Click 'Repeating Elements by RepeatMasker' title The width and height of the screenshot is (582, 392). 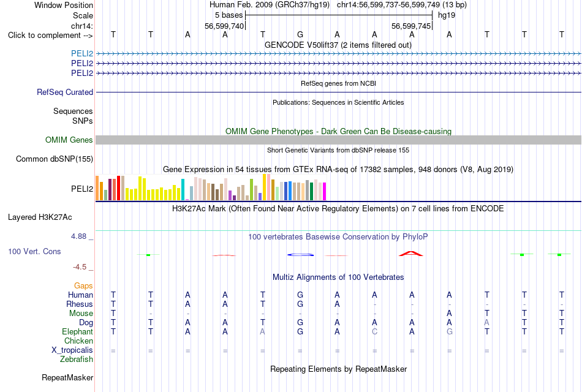tap(339, 369)
